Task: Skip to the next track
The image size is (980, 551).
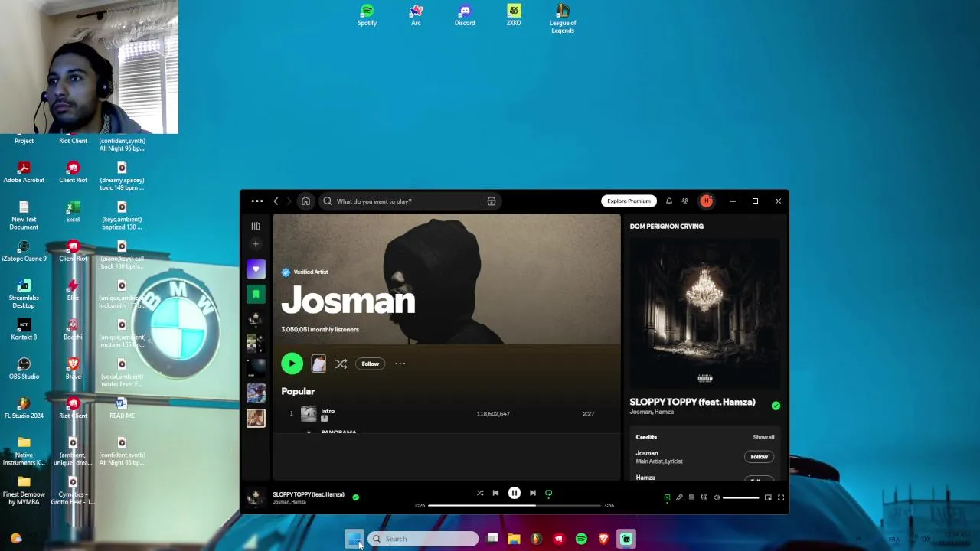Action: click(533, 494)
